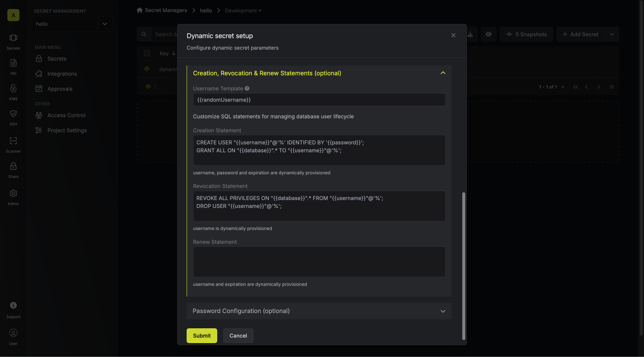Image resolution: width=644 pixels, height=357 pixels.
Task: Open the Secrets icon in left rail
Action: pos(13,38)
